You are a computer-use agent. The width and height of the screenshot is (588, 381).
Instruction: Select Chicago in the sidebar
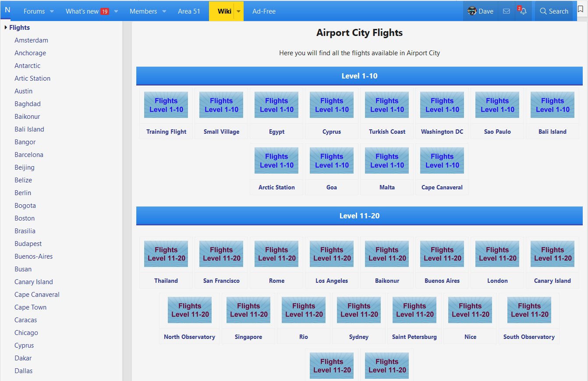[26, 333]
